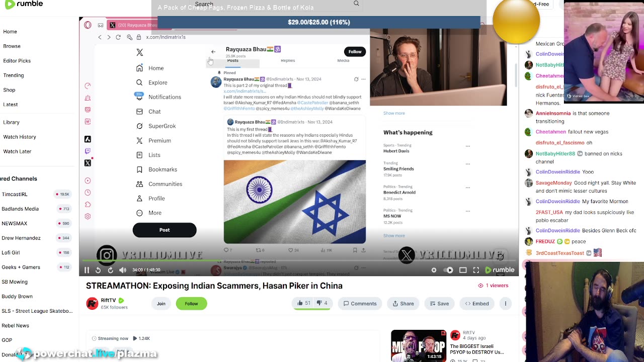The height and width of the screenshot is (362, 644).
Task: Click the black Follow button on streamed X profile
Action: click(x=355, y=52)
